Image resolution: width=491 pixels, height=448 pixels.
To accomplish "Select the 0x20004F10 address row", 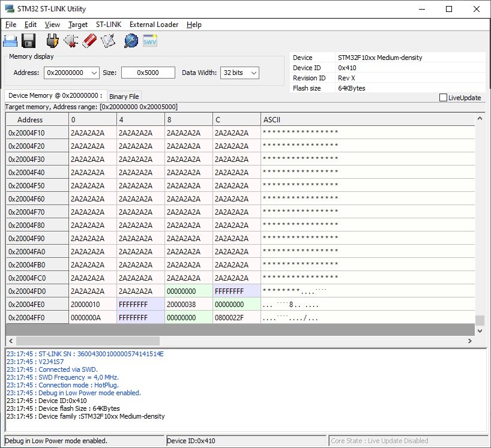I will [241, 133].
